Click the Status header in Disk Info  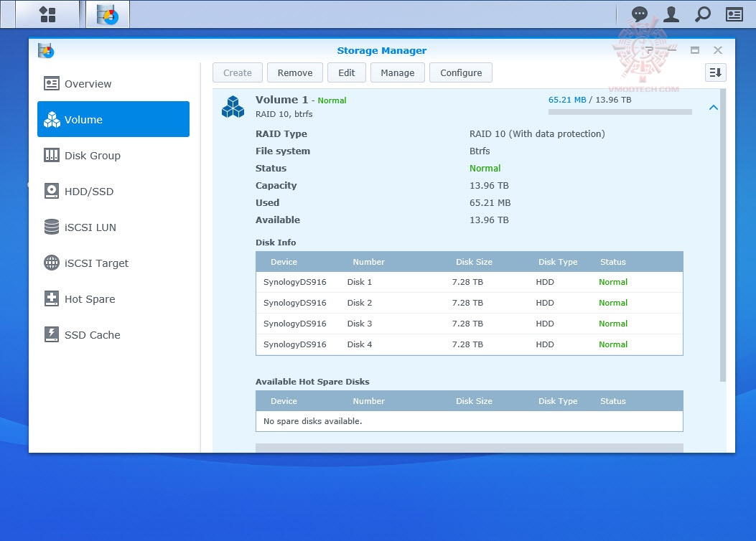[613, 262]
